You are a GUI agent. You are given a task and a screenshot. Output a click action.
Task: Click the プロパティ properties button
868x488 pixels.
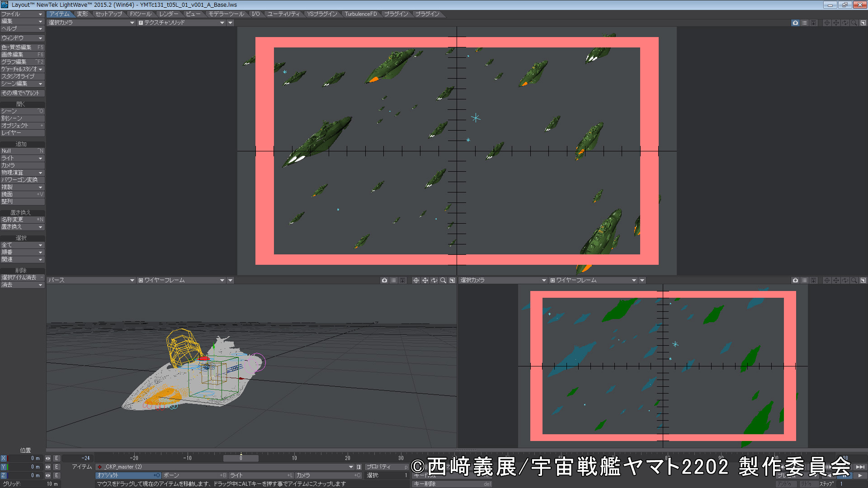[x=387, y=467]
